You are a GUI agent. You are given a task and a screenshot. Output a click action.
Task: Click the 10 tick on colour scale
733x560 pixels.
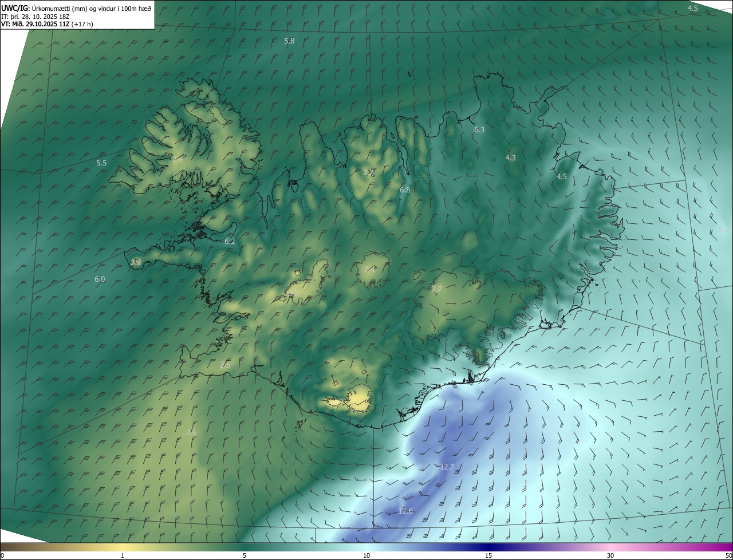tap(366, 555)
